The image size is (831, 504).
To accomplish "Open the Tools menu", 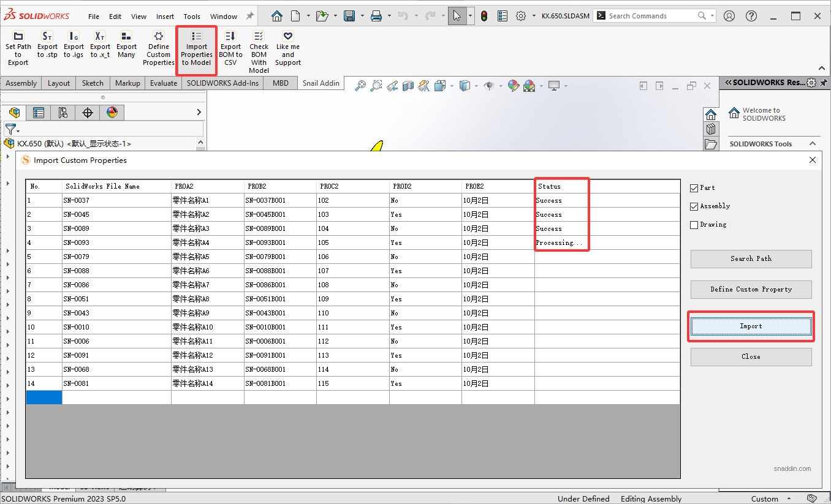I will point(192,17).
